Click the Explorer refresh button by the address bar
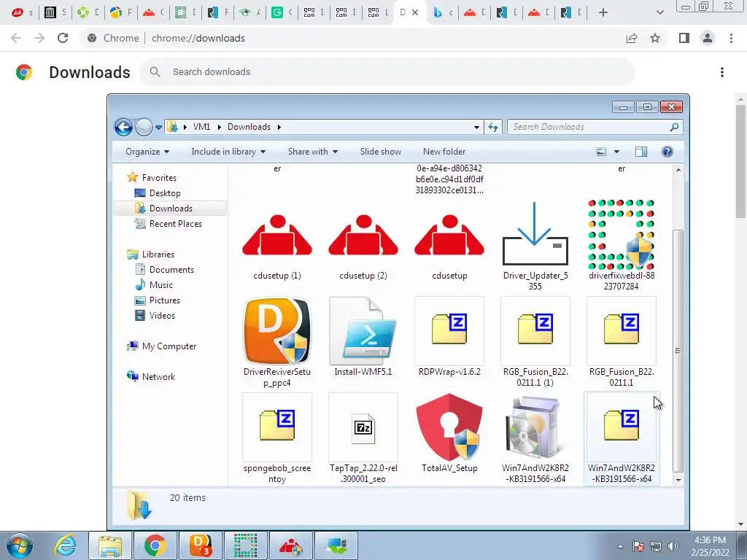Screen dimensions: 747x560 493,127
